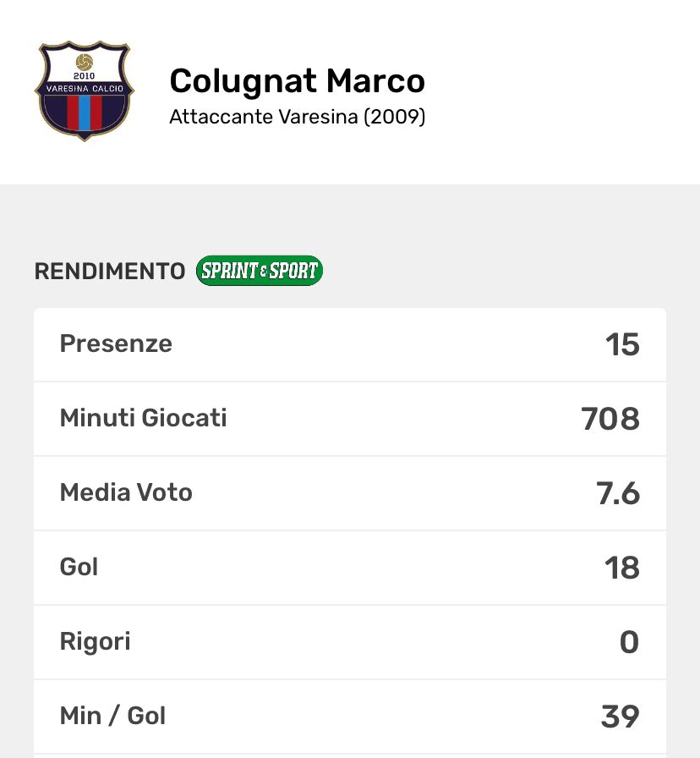Open the Sprint & Sport green logo

[x=260, y=271]
